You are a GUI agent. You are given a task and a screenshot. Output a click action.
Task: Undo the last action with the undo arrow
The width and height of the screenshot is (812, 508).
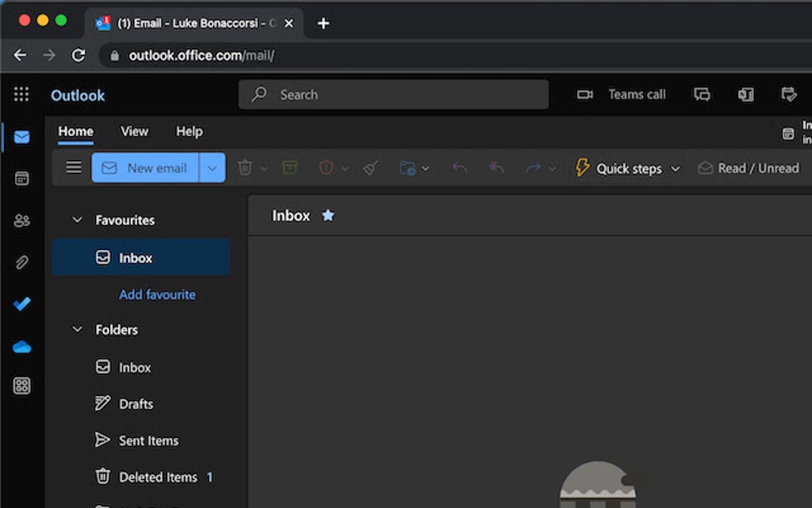(459, 168)
